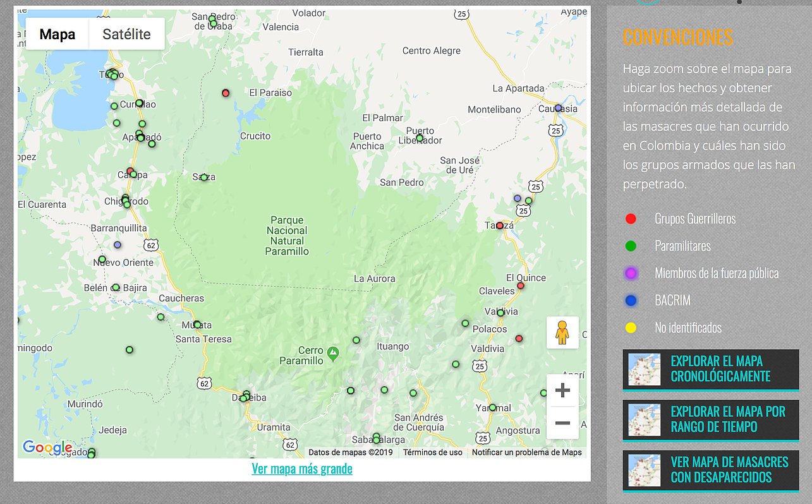Click the Google logo on map
The image size is (812, 504).
[x=47, y=448]
